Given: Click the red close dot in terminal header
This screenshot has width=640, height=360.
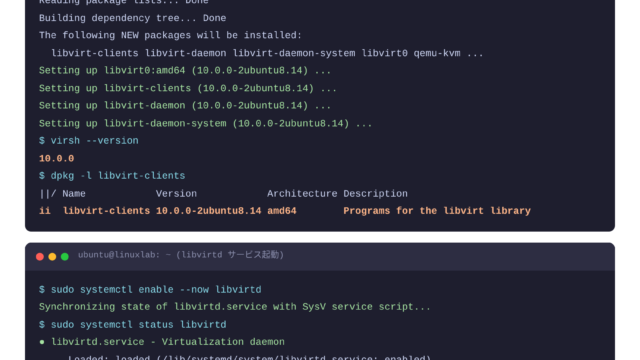Looking at the screenshot, I should (x=40, y=256).
